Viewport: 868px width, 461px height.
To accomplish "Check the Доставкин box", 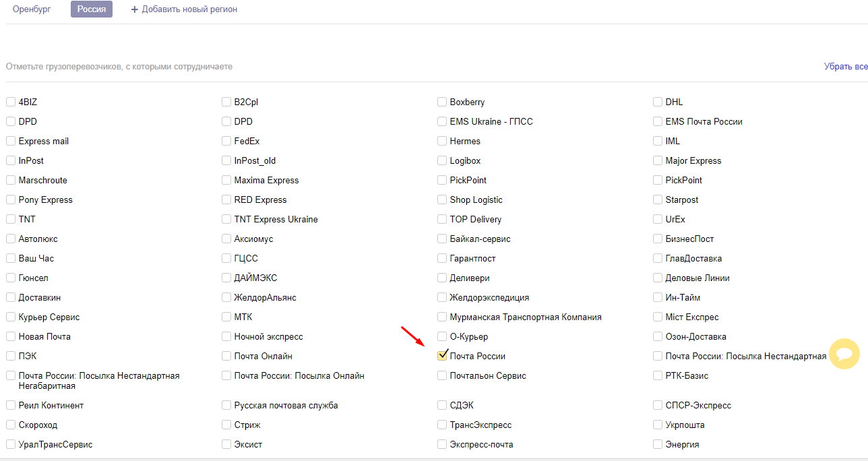I will tap(11, 297).
